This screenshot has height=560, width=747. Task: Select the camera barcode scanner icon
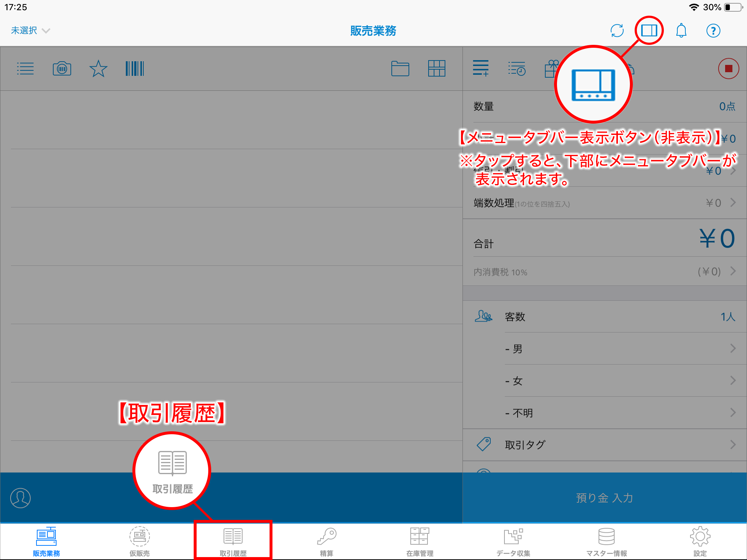pos(61,69)
